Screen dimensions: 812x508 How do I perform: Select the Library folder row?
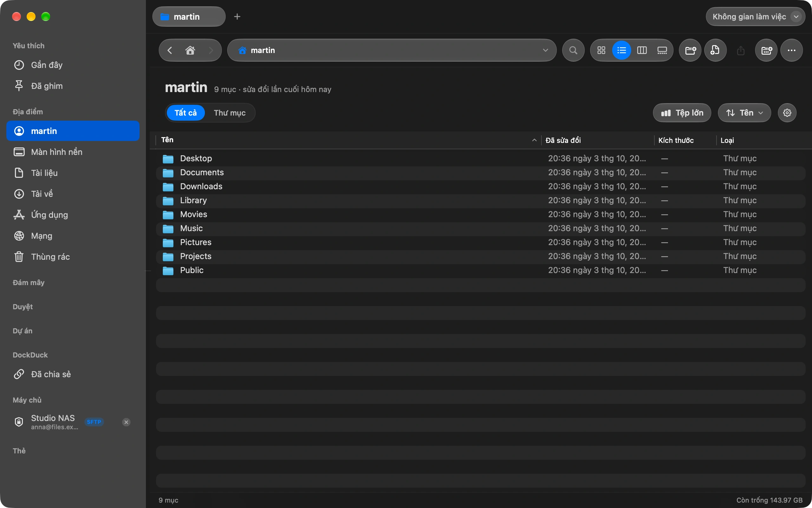coord(481,201)
